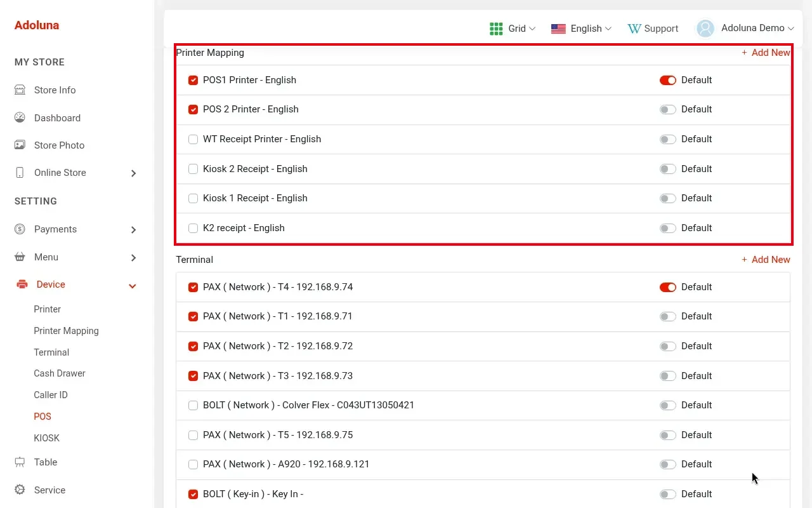812x508 pixels.
Task: Open the Support link in header
Action: (653, 29)
